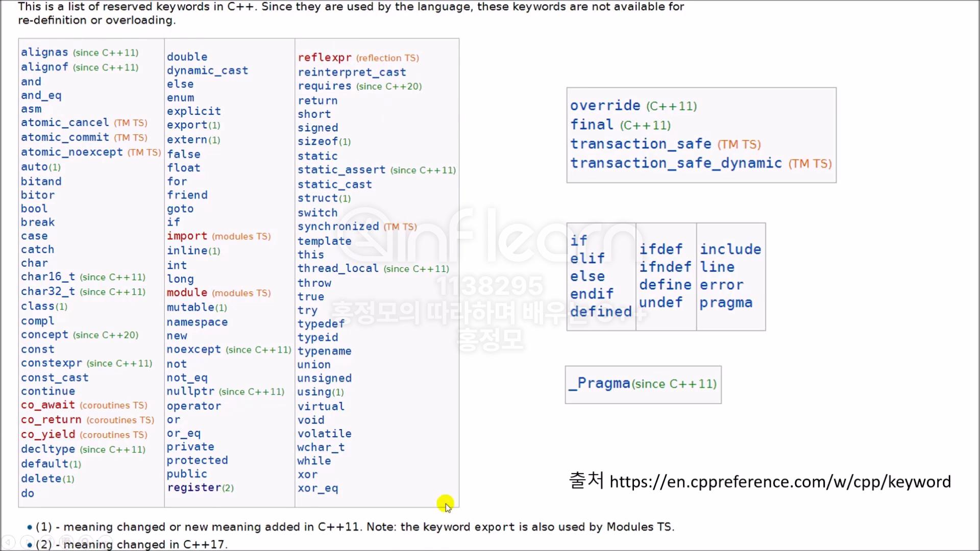
Task: Click the alignas keyword link
Action: 44,52
